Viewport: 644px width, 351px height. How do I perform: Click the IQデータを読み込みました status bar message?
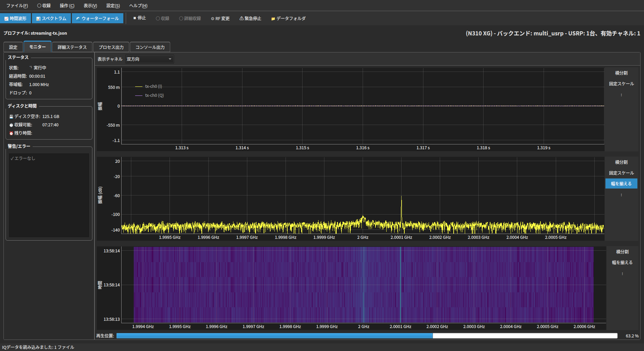(x=38, y=347)
